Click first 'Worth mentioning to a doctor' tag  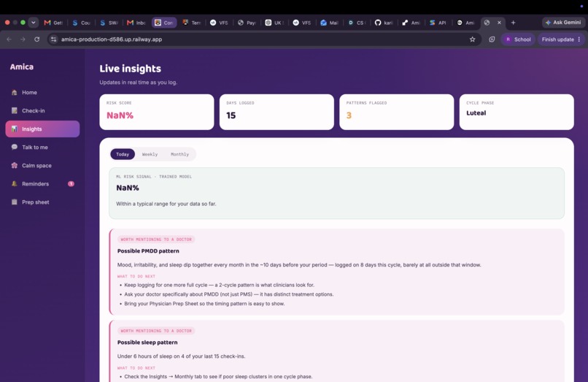tap(156, 240)
